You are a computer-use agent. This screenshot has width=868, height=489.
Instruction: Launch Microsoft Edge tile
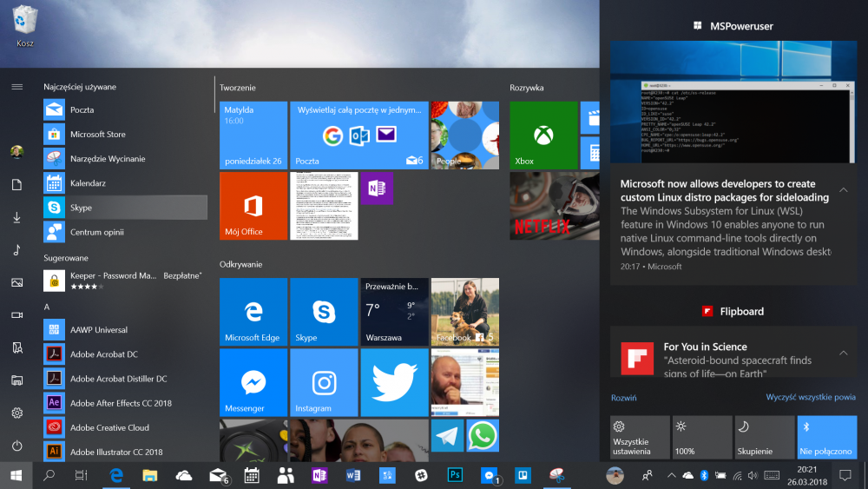coord(253,312)
